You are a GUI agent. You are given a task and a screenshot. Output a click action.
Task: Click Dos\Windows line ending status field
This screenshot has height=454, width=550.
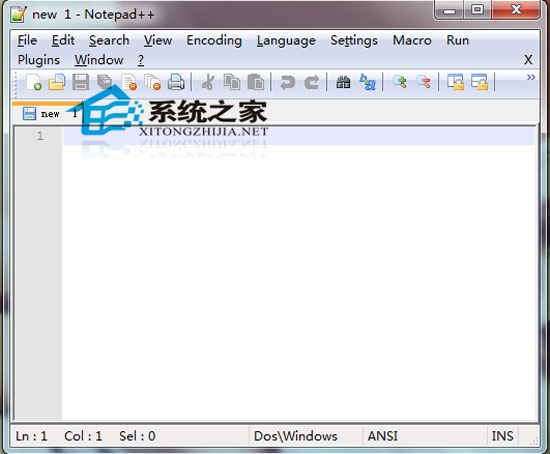pyautogui.click(x=306, y=436)
